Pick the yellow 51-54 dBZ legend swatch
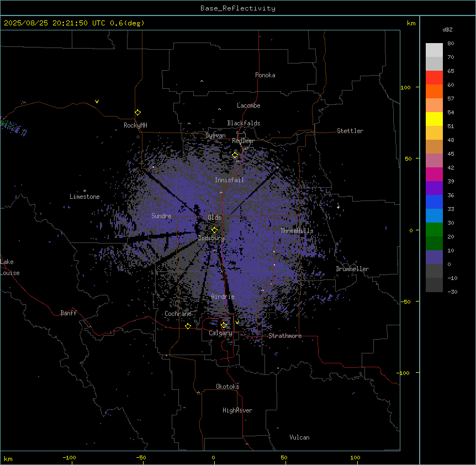Viewport: 476px width, 465px height. coord(434,119)
